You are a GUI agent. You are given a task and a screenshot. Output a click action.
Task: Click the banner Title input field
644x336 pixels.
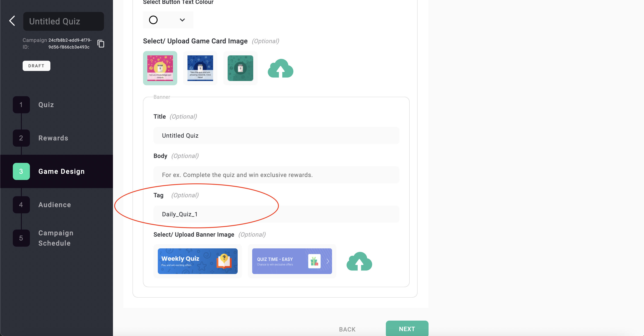[x=276, y=135]
